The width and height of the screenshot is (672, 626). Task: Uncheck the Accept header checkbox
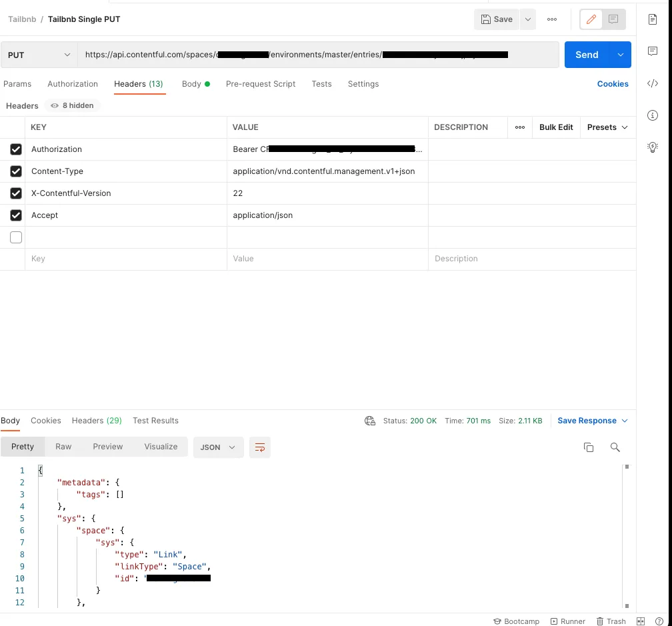coord(16,215)
